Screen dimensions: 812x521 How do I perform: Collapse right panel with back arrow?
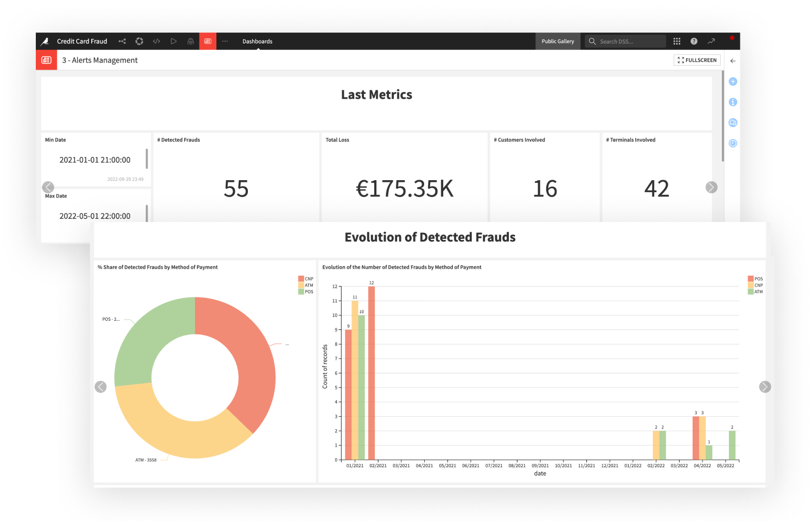click(733, 61)
